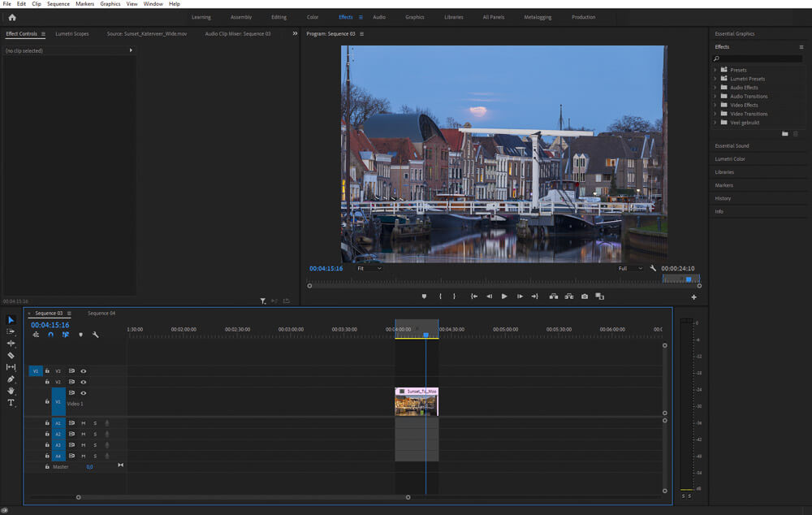Screen dimensions: 812x515
Task: Select the Type tool
Action: click(x=11, y=403)
